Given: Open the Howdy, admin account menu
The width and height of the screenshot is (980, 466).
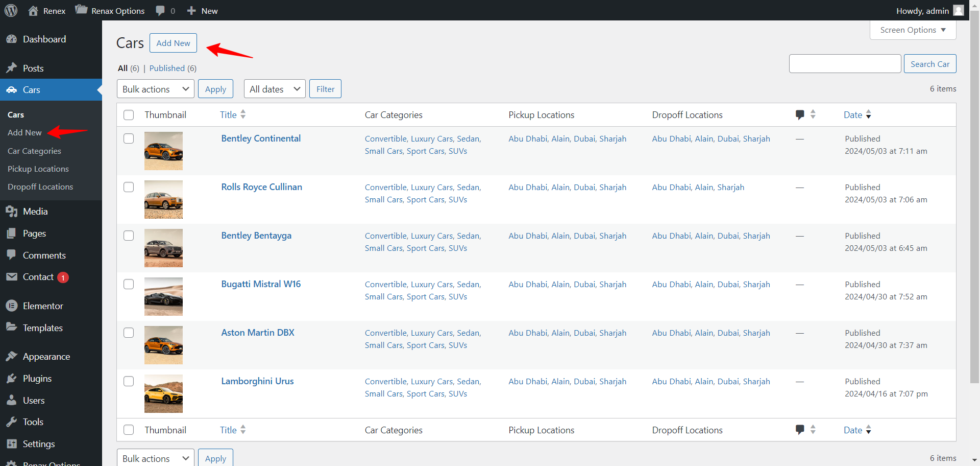Looking at the screenshot, I should [929, 11].
